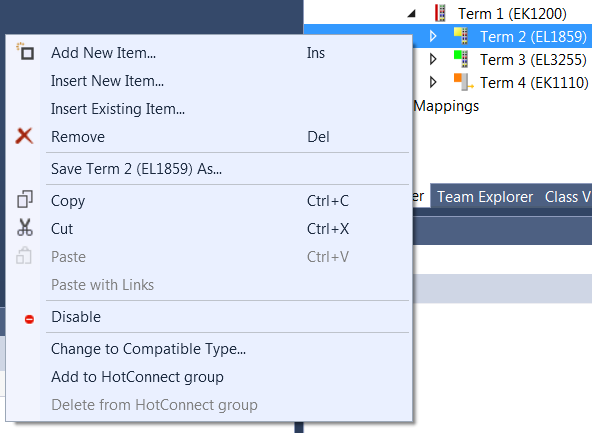Click the scissors Cut icon

[25, 228]
